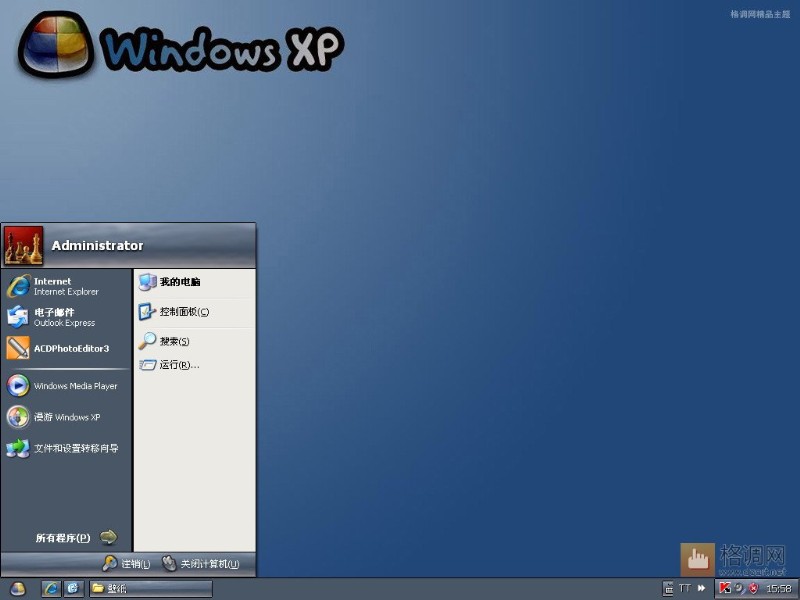Open the 漫游 Windows XP tour entry
800x600 pixels.
(x=66, y=417)
